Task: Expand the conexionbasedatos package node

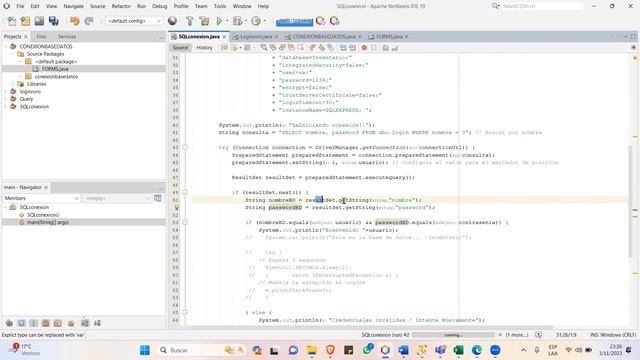Action: (x=20, y=76)
